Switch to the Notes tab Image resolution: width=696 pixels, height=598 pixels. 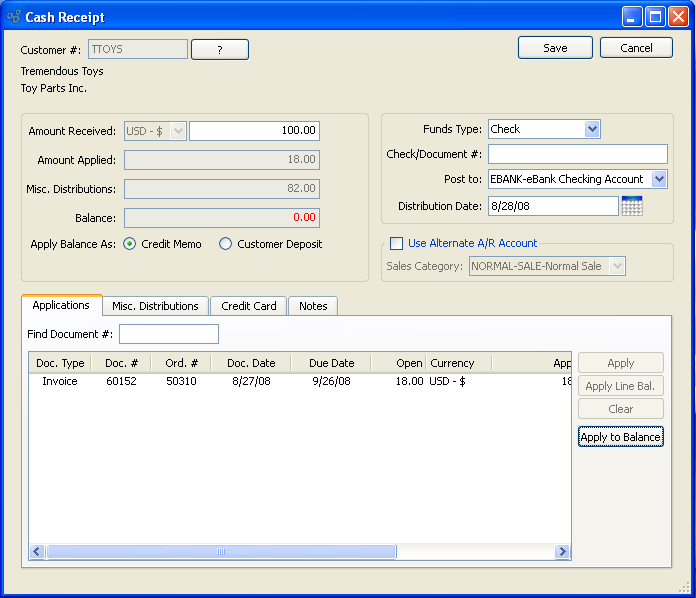point(313,306)
